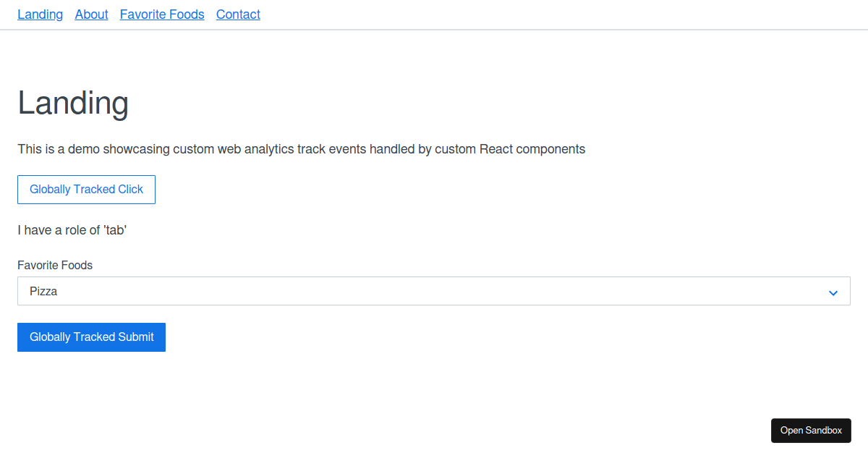Activate the filled blue submit control
The height and width of the screenshot is (456, 868).
[91, 337]
